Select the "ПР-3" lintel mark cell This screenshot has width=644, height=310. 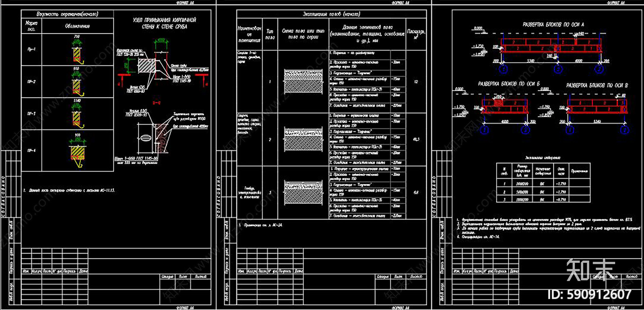[31, 114]
